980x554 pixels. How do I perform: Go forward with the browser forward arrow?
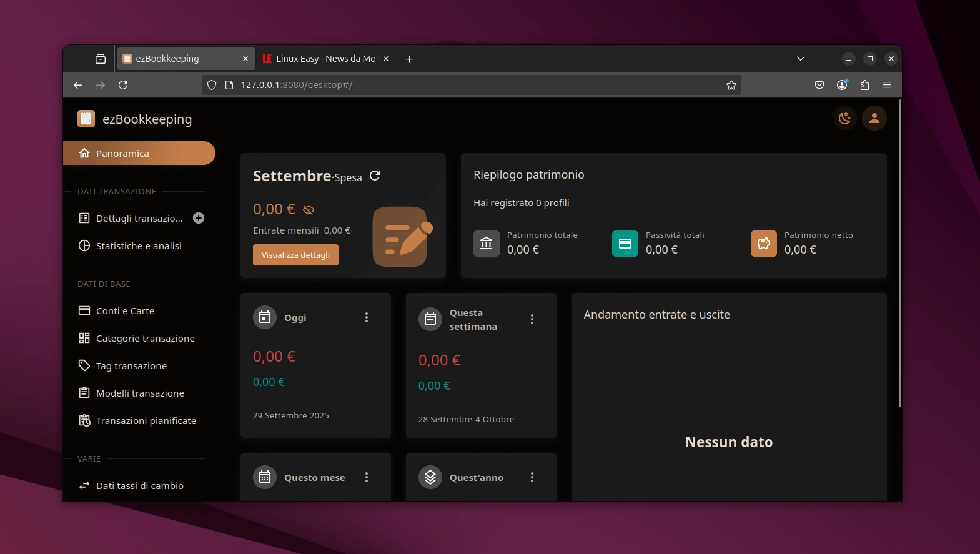click(101, 85)
